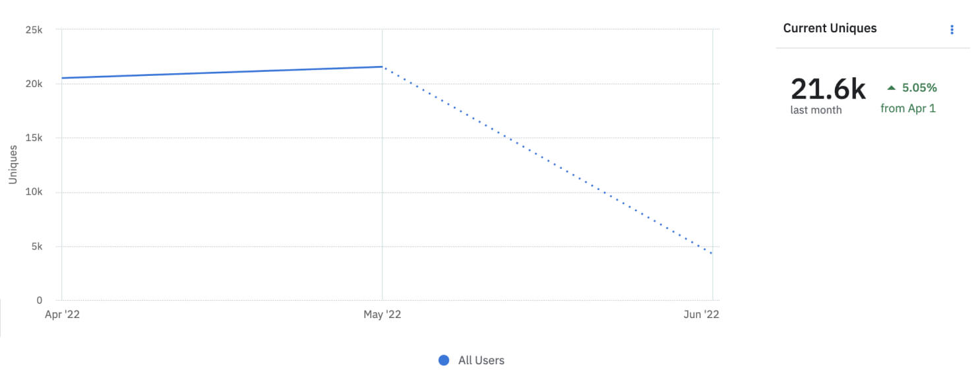Select the May '22 x-axis label

pyautogui.click(x=382, y=315)
